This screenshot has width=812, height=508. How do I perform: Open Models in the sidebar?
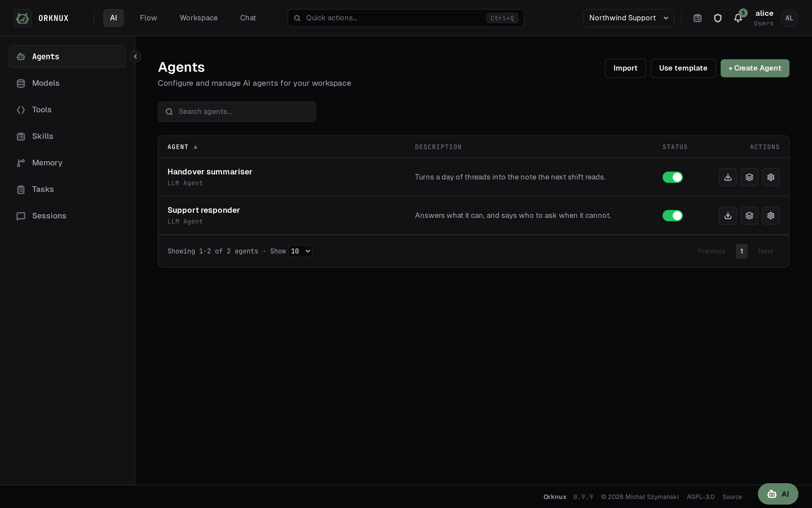pyautogui.click(x=67, y=83)
